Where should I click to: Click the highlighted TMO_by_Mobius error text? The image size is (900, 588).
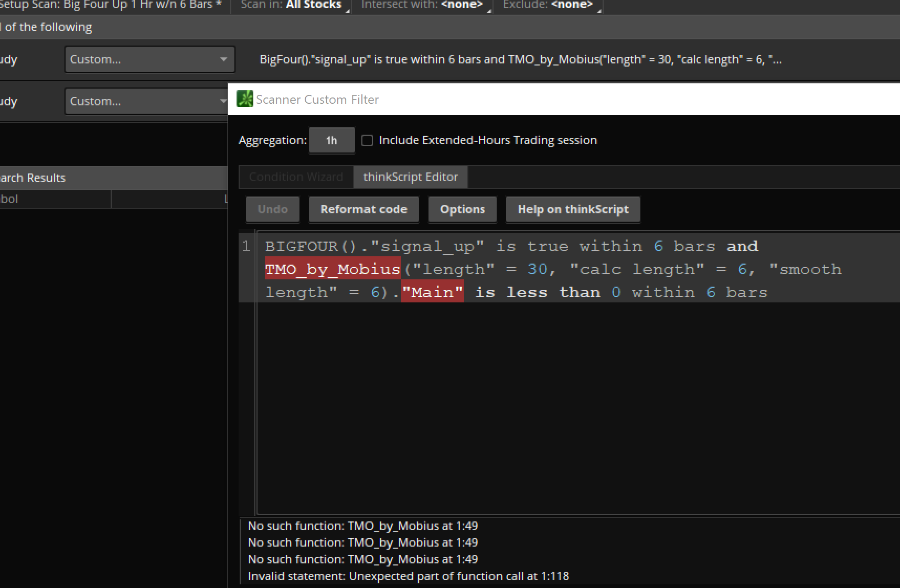333,269
